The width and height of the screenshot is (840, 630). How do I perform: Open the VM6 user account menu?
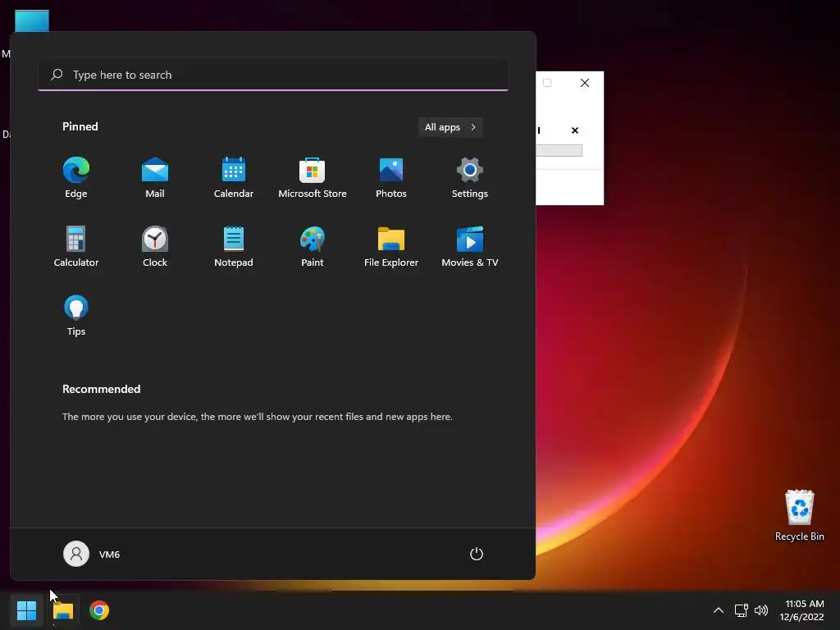pyautogui.click(x=92, y=554)
